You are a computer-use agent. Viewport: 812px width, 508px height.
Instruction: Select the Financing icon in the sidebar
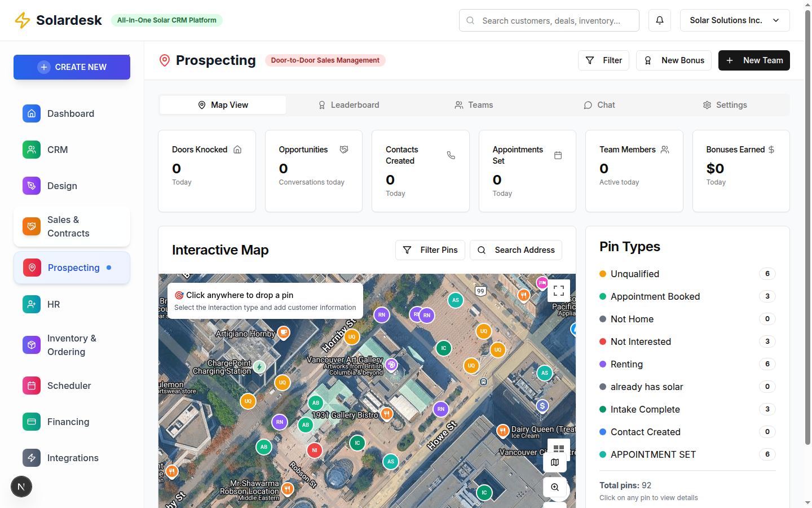tap(31, 422)
